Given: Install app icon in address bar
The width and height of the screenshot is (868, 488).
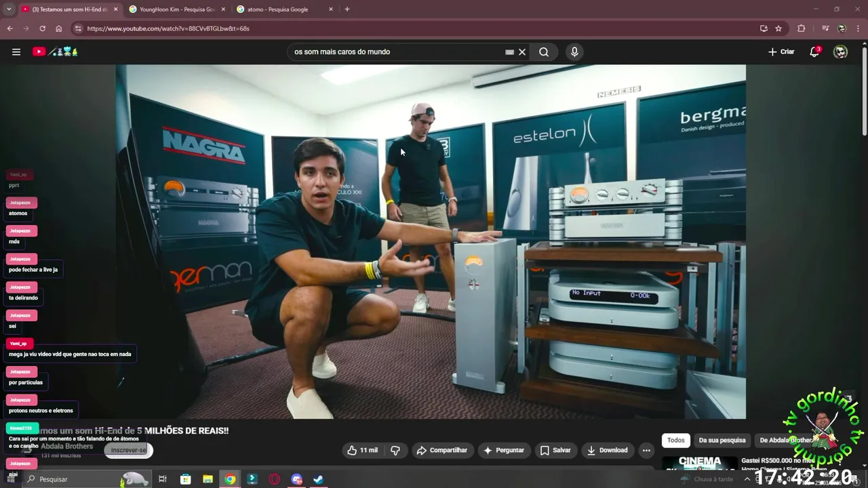Looking at the screenshot, I should click(764, 28).
